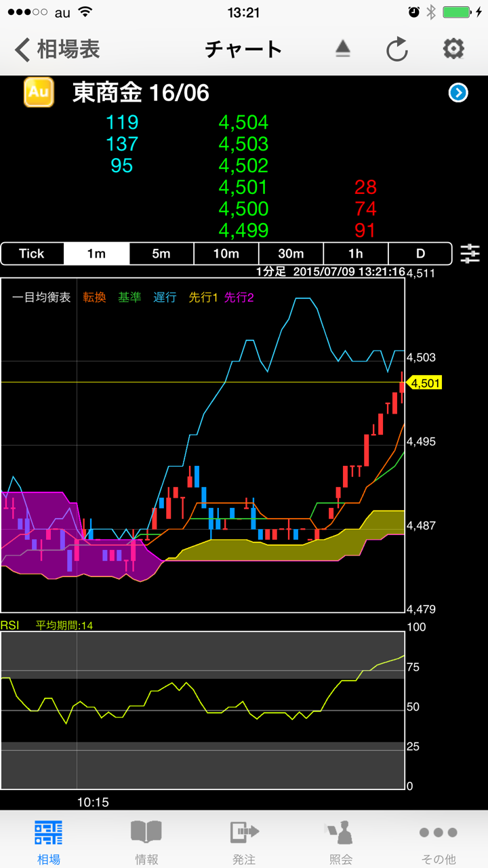The width and height of the screenshot is (488, 868).
Task: Tap the eject-style triangle icon
Action: [x=343, y=49]
